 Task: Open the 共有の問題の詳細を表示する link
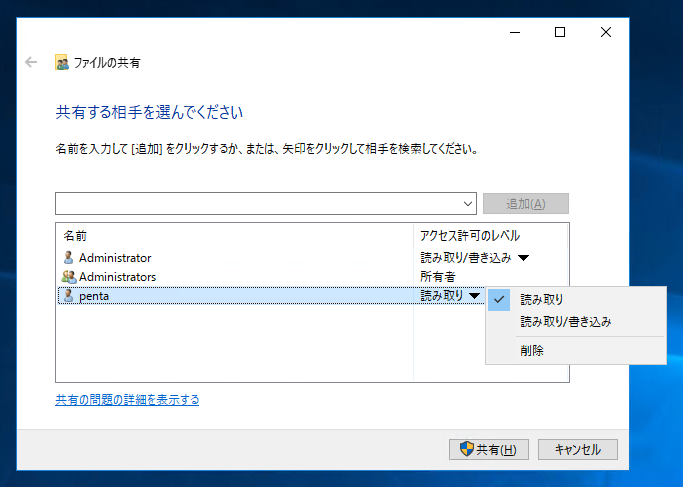tap(127, 399)
